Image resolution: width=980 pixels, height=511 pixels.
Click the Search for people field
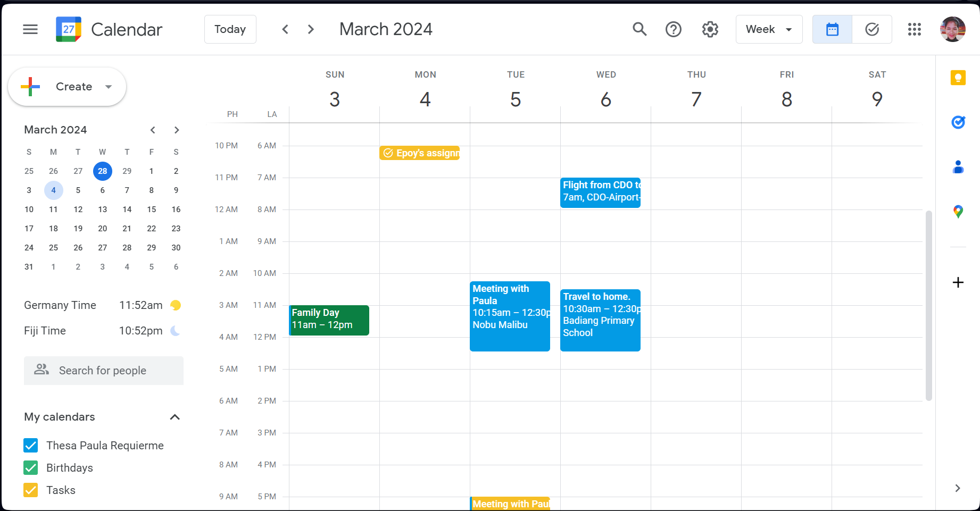point(104,371)
